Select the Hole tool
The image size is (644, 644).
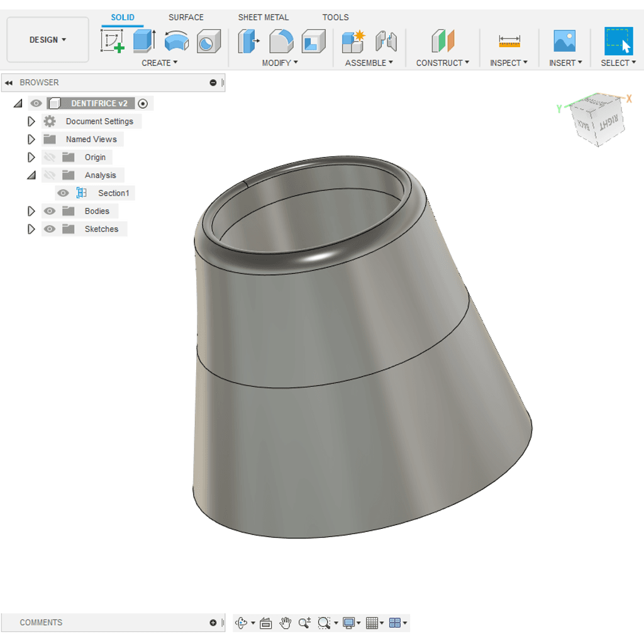tap(209, 41)
